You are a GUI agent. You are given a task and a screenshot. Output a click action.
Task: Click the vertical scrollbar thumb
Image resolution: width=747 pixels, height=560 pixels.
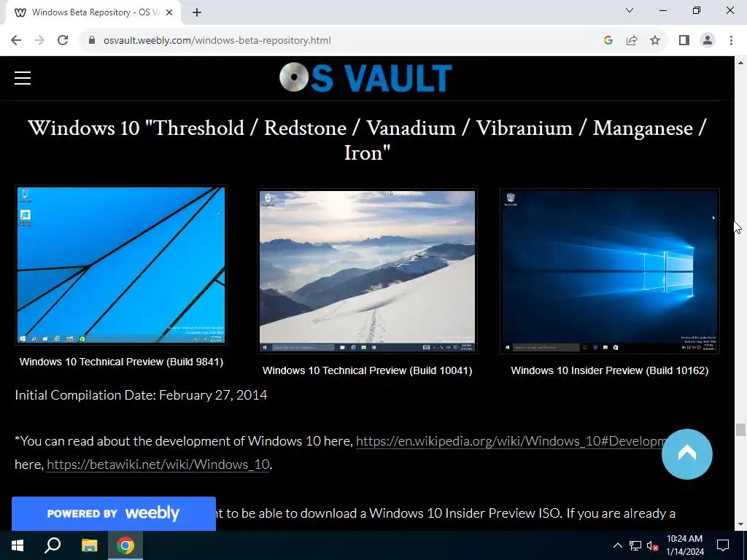tap(740, 429)
